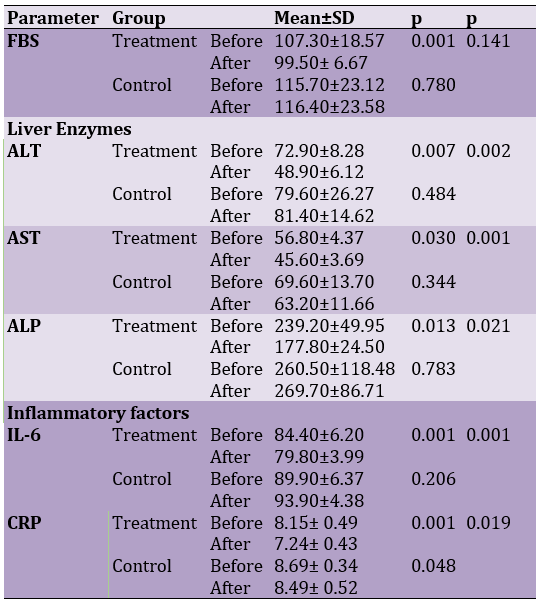Select the AST row label
The width and height of the screenshot is (542, 604).
(23, 238)
